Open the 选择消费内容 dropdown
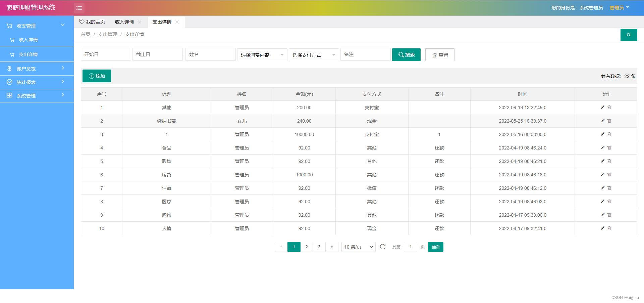 262,55
